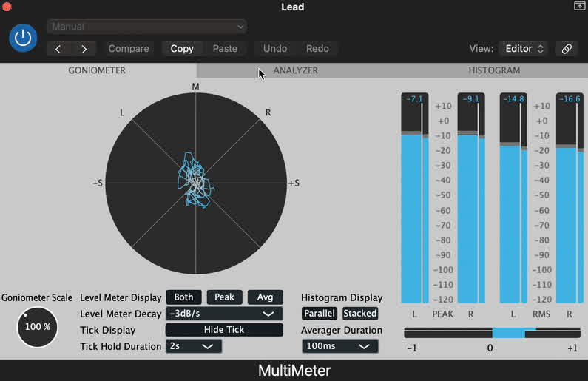
Task: Go to next preset arrow
Action: (84, 49)
